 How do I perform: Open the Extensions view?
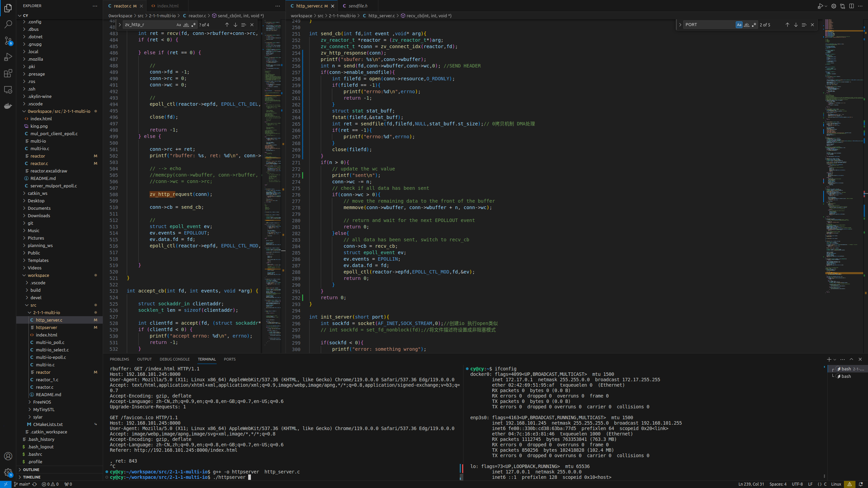(x=8, y=73)
